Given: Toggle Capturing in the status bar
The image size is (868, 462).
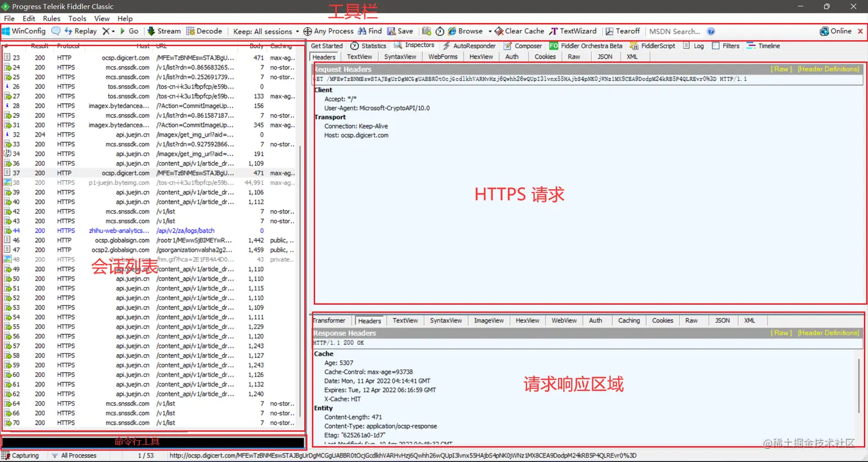Looking at the screenshot, I should tap(21, 456).
